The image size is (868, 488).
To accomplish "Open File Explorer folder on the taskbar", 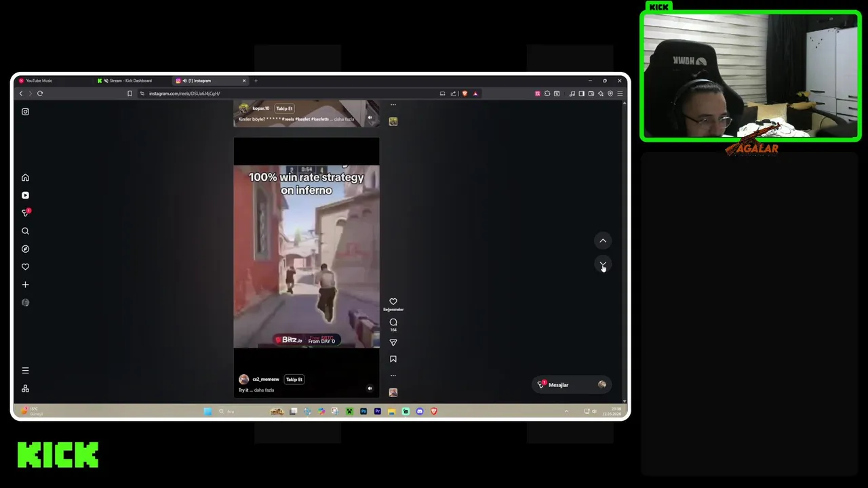I will (391, 411).
